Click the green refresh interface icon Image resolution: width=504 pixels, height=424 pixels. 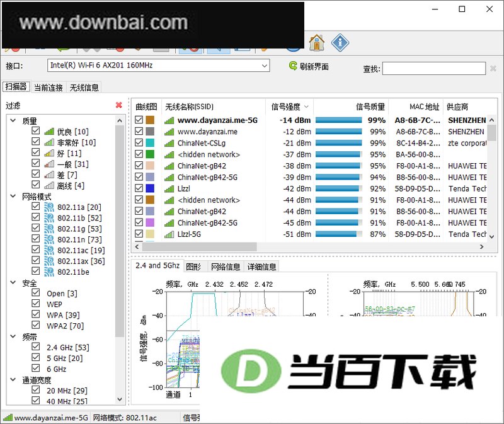click(293, 66)
